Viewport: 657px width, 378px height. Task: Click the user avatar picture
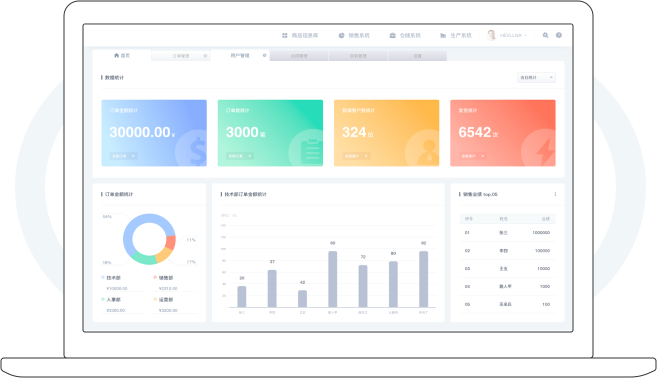tap(491, 35)
